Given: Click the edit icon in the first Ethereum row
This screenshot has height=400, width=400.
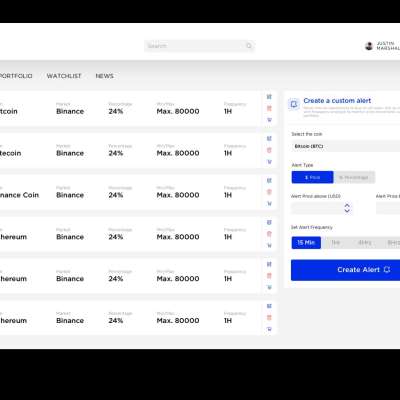Looking at the screenshot, I should click(269, 222).
